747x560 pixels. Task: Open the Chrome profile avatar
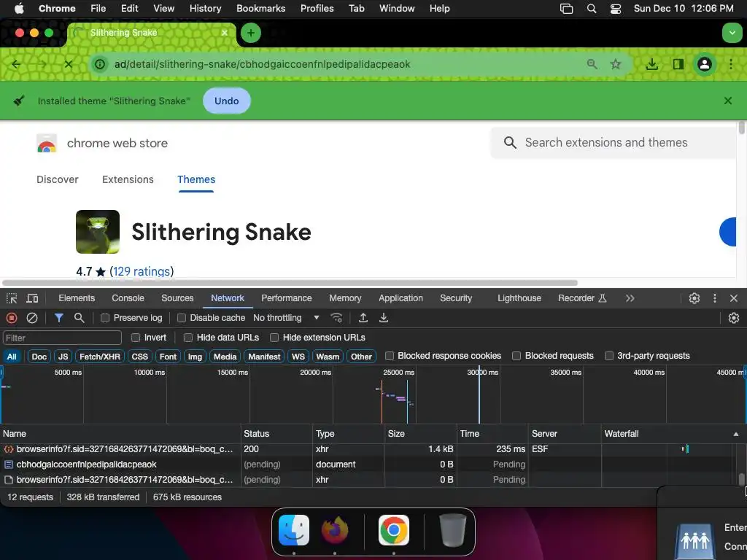coord(705,64)
